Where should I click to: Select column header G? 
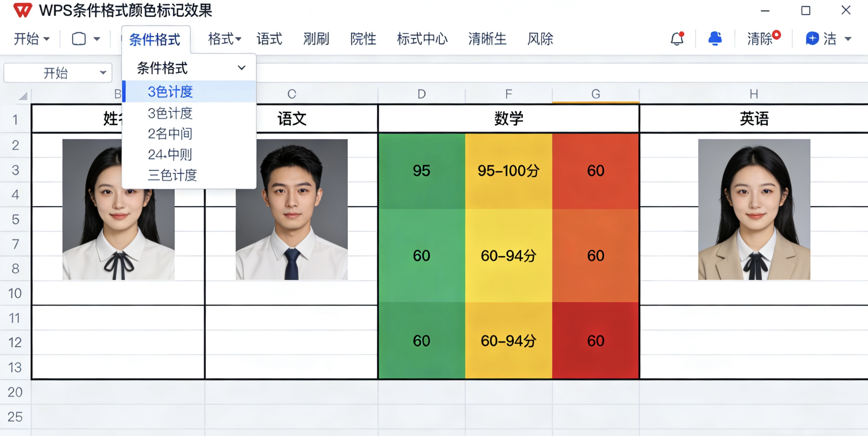(x=596, y=94)
